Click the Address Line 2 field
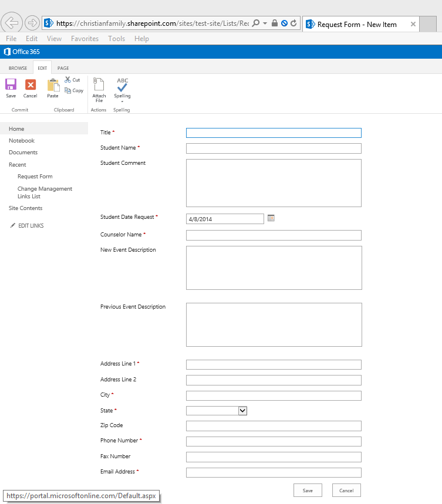442x504 pixels. click(274, 380)
